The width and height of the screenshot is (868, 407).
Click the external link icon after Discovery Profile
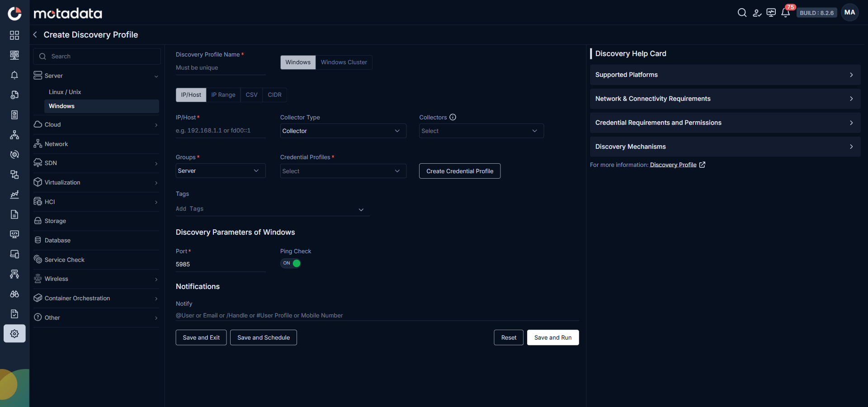[702, 165]
